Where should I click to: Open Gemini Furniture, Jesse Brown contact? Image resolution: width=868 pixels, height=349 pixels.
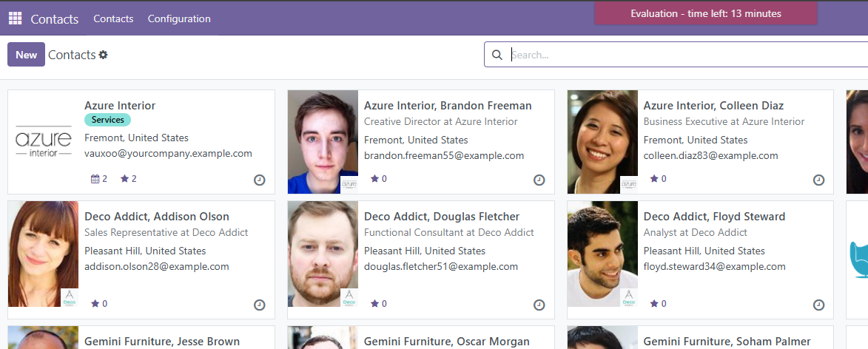tap(162, 342)
